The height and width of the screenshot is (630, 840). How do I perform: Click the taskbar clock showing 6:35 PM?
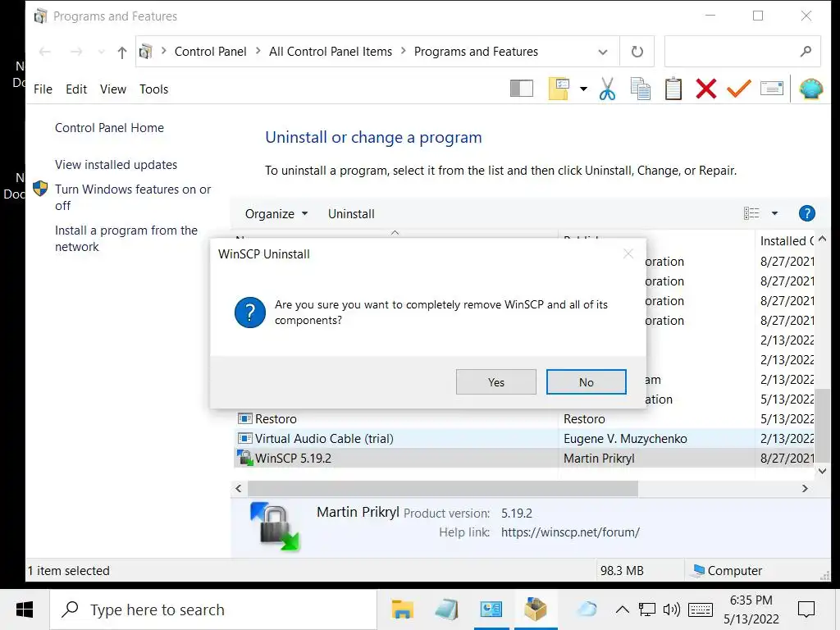[751, 609]
